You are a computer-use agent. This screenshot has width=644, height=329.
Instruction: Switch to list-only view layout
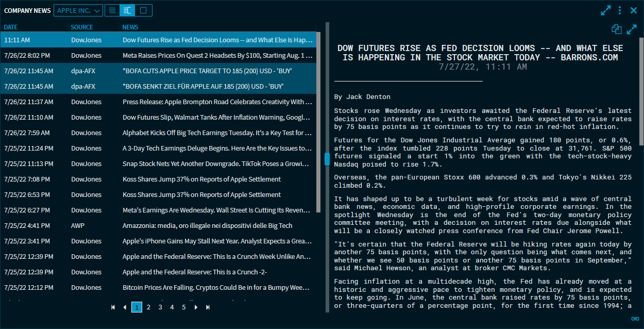coord(112,10)
